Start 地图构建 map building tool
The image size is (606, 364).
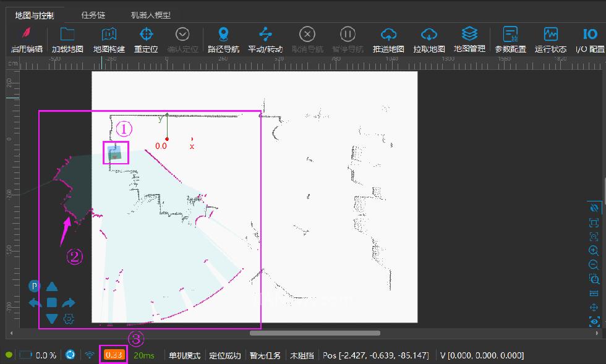pos(109,35)
